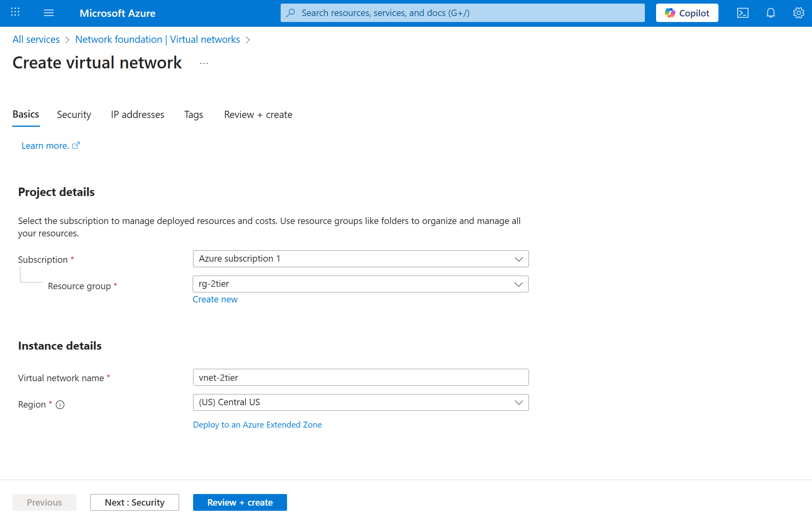Image resolution: width=812 pixels, height=520 pixels.
Task: Launch Copilot from the top bar
Action: coord(686,12)
